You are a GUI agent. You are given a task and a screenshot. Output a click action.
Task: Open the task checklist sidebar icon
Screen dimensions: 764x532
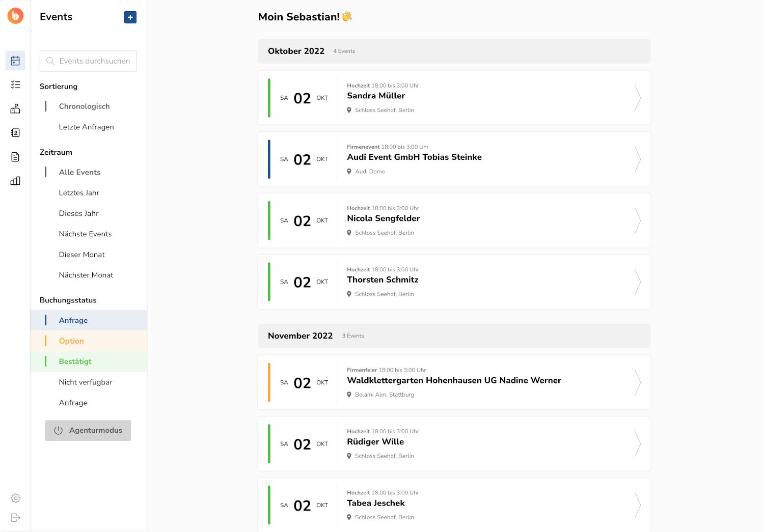pos(15,85)
